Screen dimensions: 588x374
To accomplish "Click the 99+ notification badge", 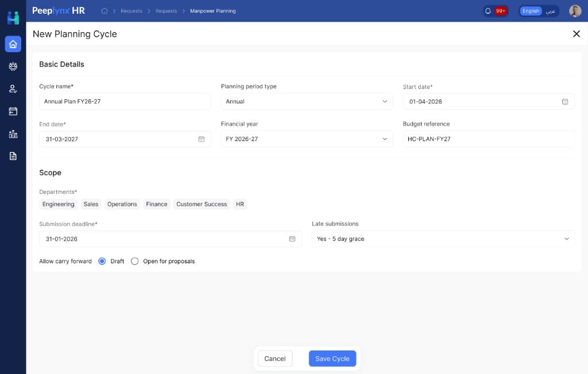I will coord(500,11).
